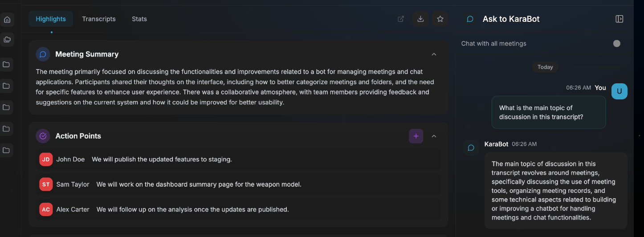Screen dimensions: 644x237
Task: Click the user avatar labeled U
Action: 619,91
